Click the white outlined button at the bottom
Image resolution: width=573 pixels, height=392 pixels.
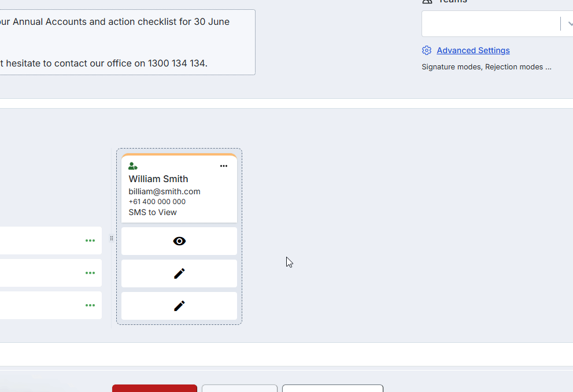pyautogui.click(x=332, y=388)
